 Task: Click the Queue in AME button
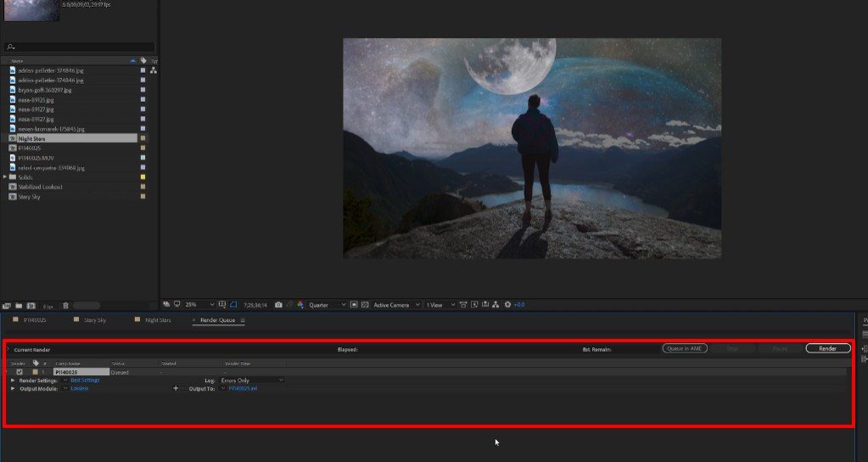[684, 348]
